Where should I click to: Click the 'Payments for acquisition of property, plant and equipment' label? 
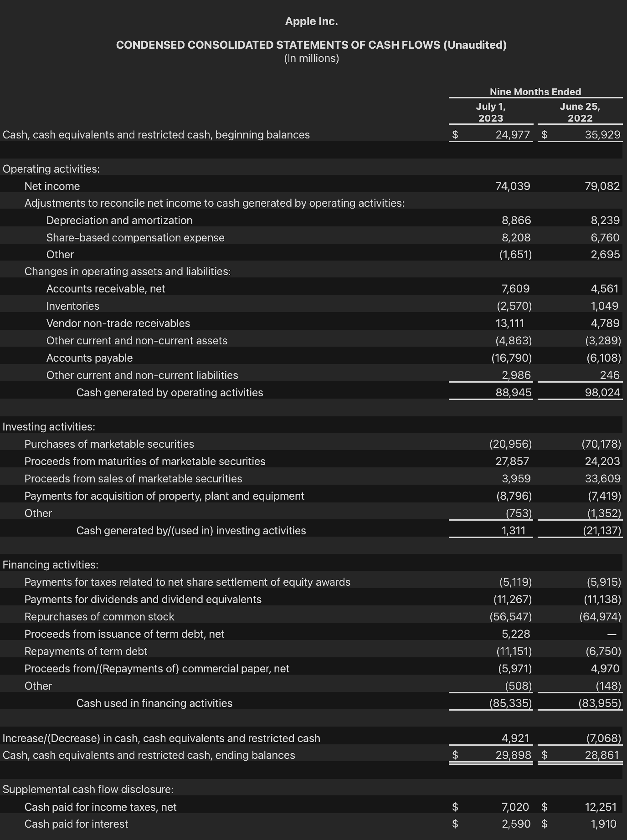(x=164, y=496)
